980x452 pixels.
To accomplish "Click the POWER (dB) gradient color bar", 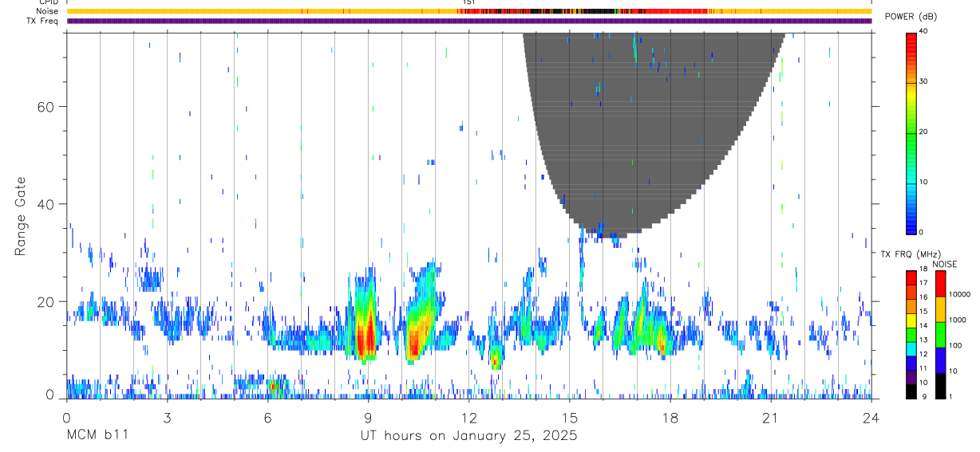I will point(911,132).
